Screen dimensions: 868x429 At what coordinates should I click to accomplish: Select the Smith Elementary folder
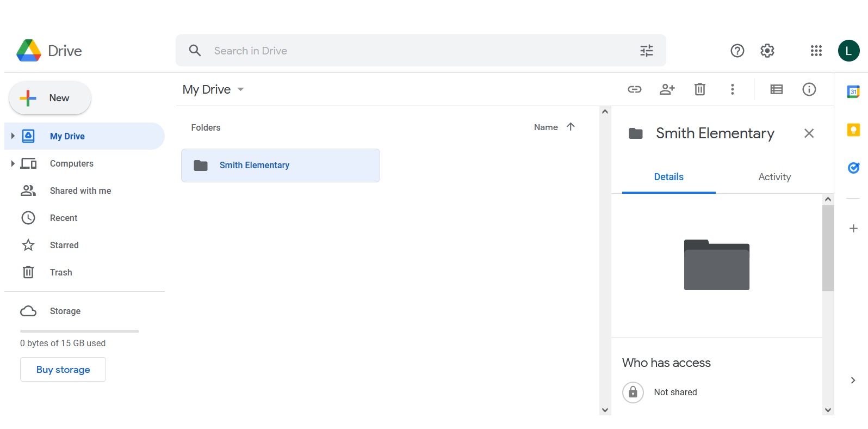tap(281, 166)
